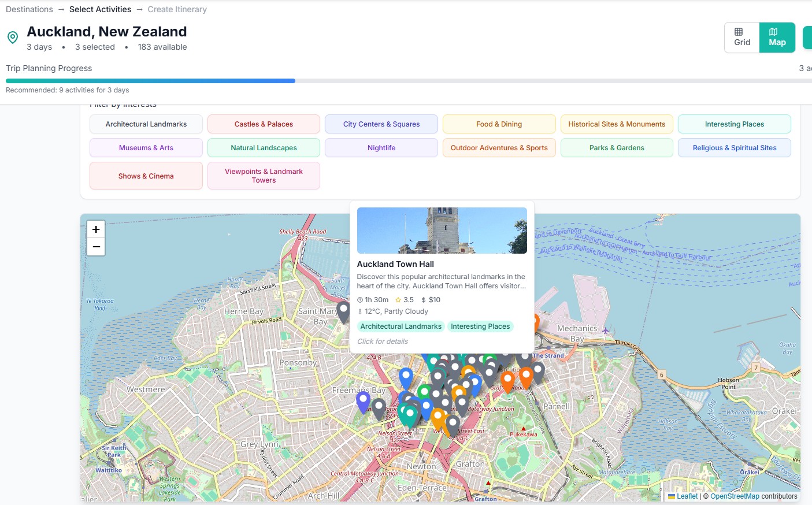This screenshot has height=505, width=812.
Task: Click the thermometer icon by 12°C weather
Action: (360, 311)
